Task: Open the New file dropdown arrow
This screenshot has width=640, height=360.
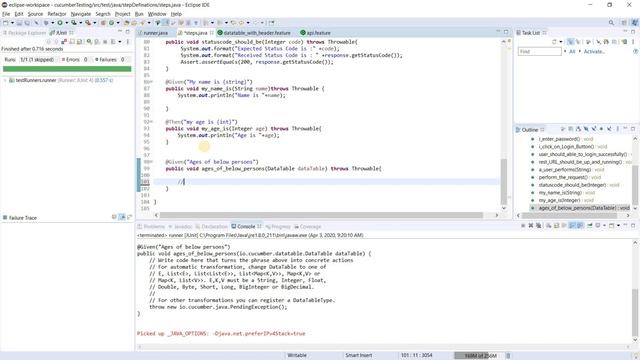Action: click(12, 23)
